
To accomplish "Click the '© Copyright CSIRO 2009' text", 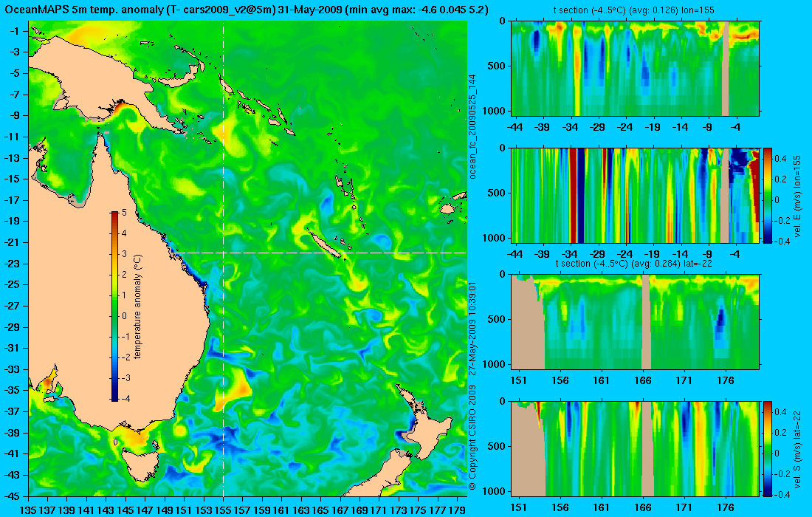I will pos(472,438).
